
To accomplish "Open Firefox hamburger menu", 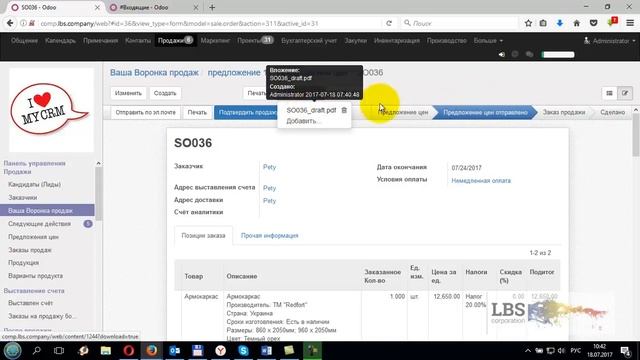I will [x=630, y=23].
